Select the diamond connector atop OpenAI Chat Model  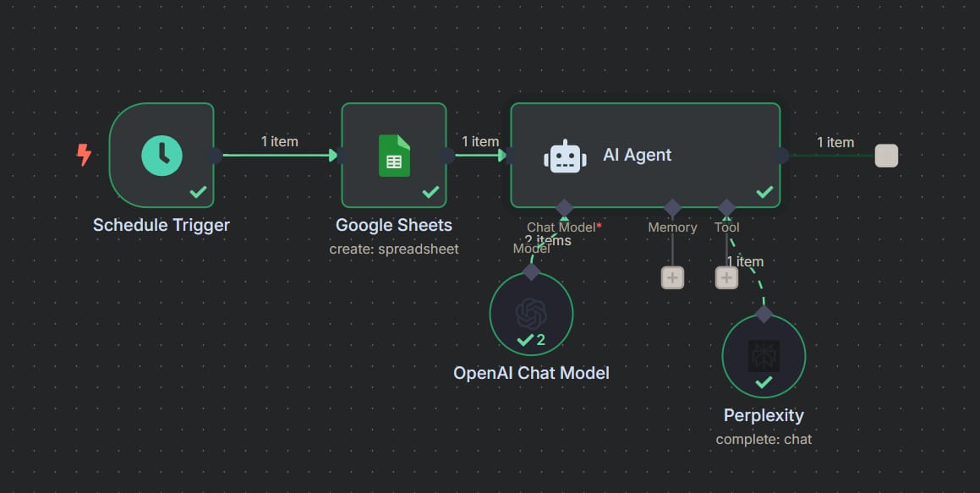point(531,271)
